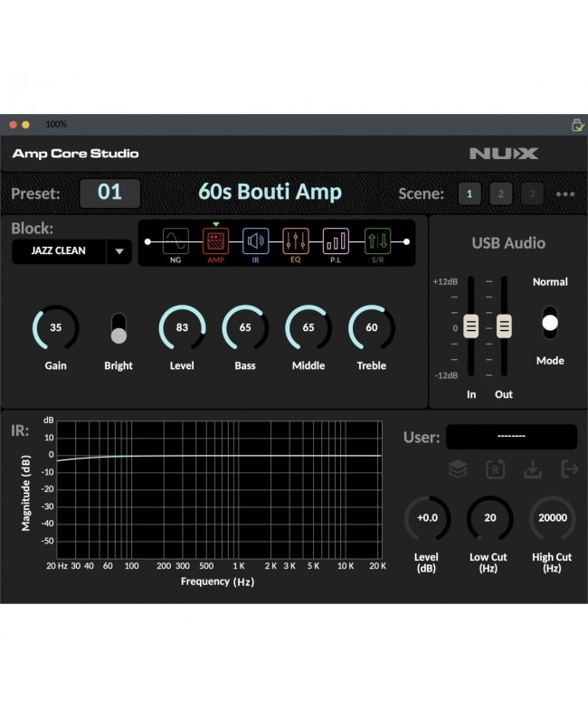Switch to Scene 1
The width and height of the screenshot is (588, 718).
[x=469, y=194]
